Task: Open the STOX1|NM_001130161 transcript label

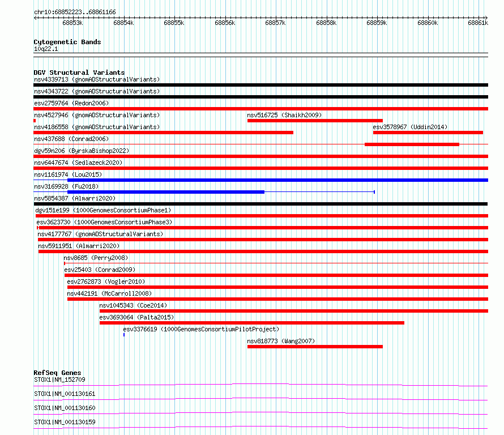Action: (65, 394)
